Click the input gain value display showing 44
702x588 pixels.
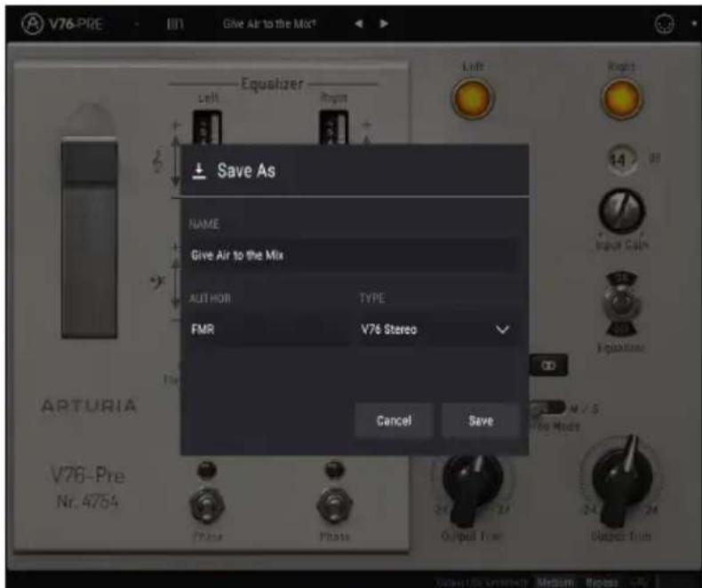coord(621,159)
